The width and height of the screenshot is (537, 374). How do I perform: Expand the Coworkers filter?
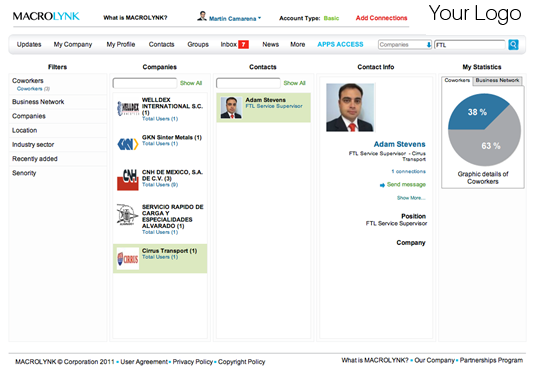click(x=28, y=81)
